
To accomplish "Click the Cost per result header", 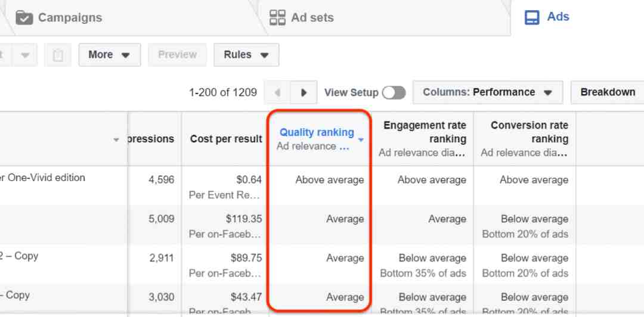I will [226, 139].
